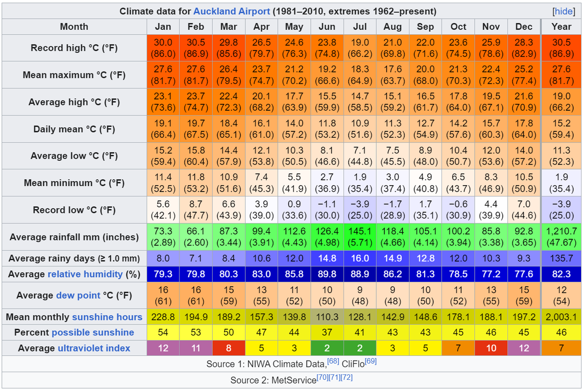Click the Jan sunshine hours 228.8 cell
This screenshot has height=392, width=585.
point(163,317)
